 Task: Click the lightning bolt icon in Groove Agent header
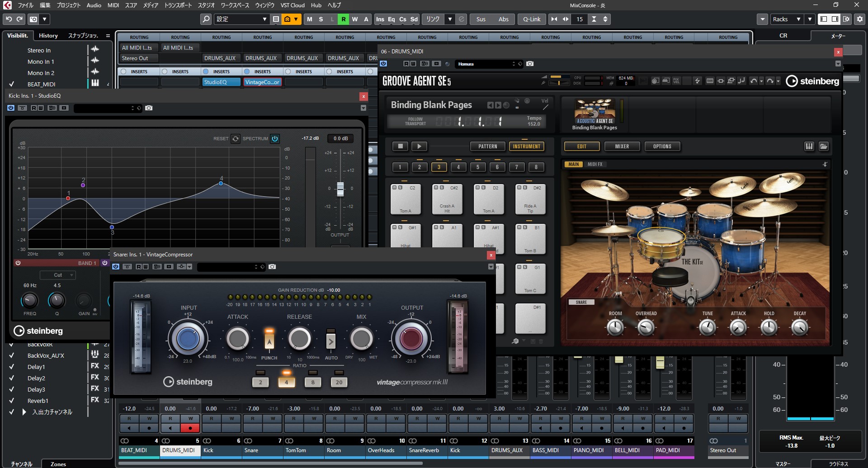click(x=697, y=81)
